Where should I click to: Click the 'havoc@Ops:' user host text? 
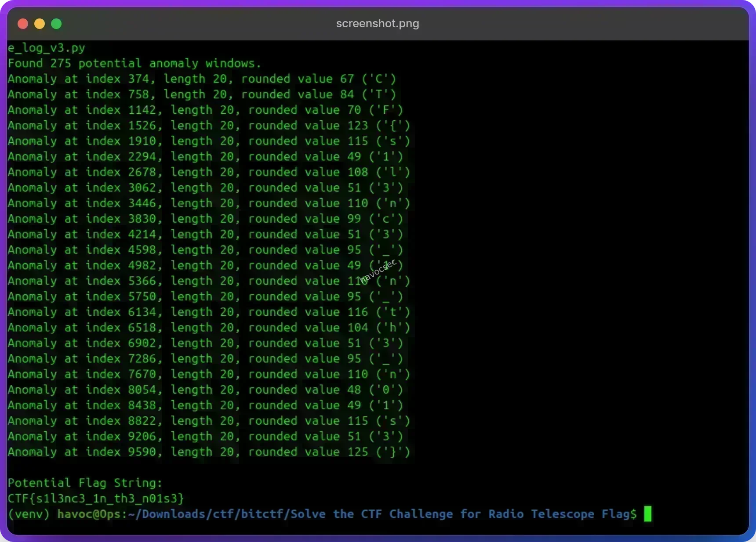92,514
